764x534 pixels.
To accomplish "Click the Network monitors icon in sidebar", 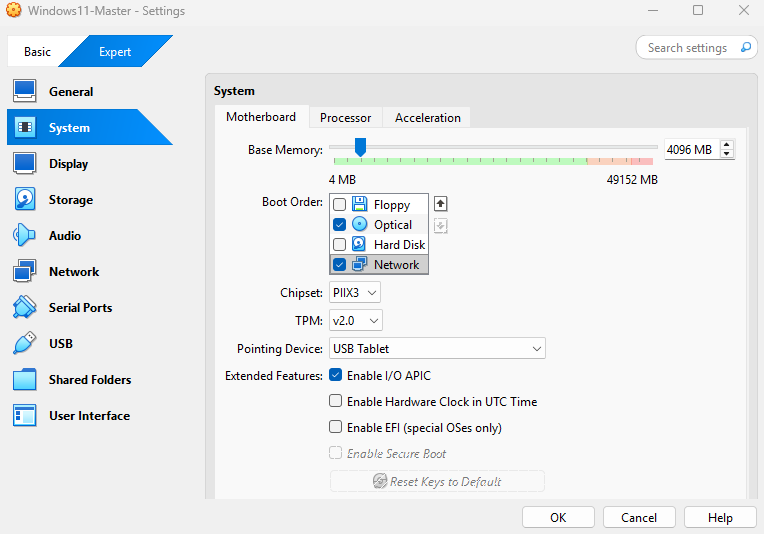I will (24, 271).
